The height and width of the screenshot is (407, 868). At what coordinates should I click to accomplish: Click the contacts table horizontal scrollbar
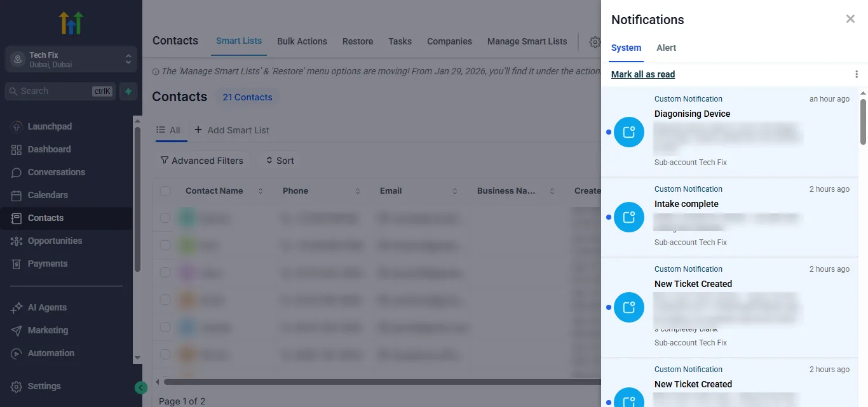point(381,382)
